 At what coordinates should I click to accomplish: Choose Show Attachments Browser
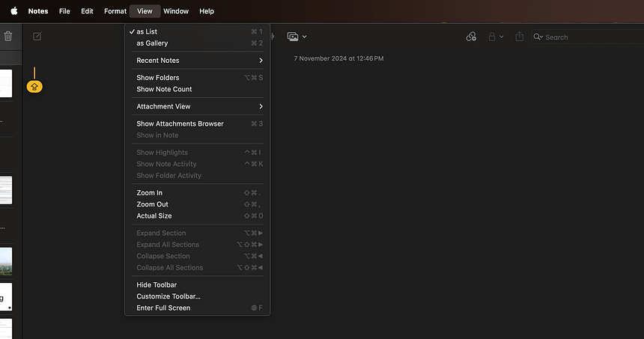point(197,123)
